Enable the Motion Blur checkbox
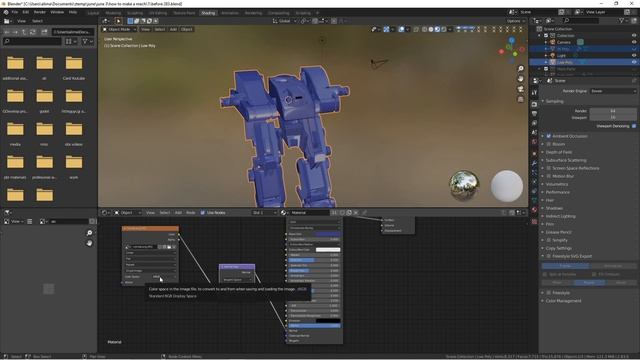The image size is (640, 360). (x=549, y=176)
